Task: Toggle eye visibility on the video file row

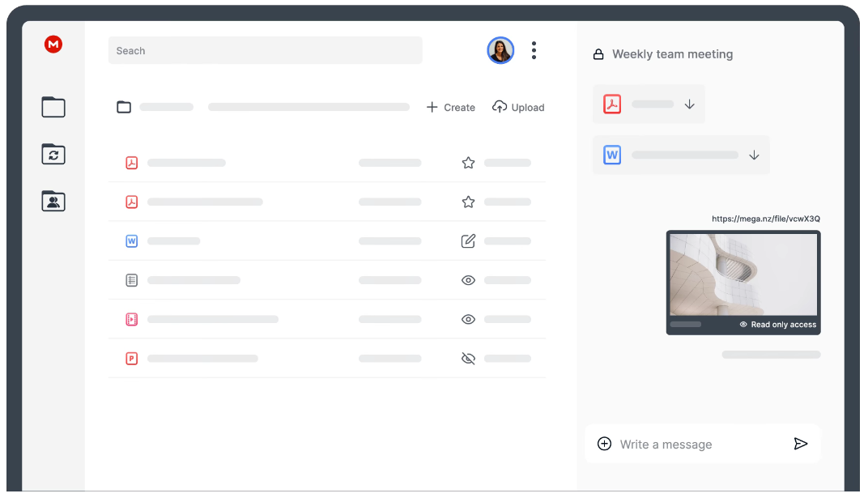Action: (468, 319)
